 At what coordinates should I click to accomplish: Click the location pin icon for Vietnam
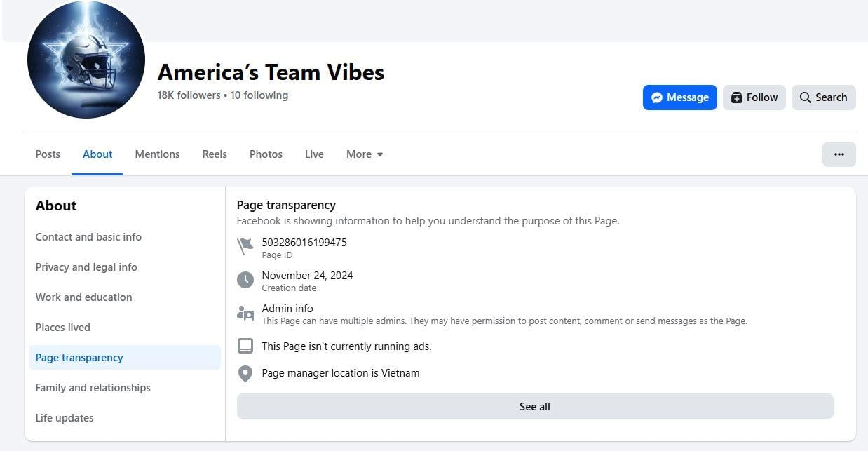pyautogui.click(x=245, y=373)
